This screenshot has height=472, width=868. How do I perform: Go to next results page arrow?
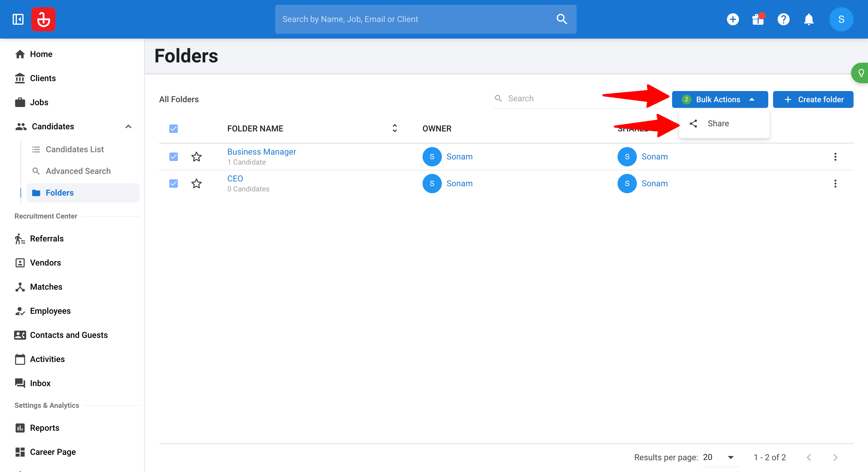pyautogui.click(x=835, y=457)
